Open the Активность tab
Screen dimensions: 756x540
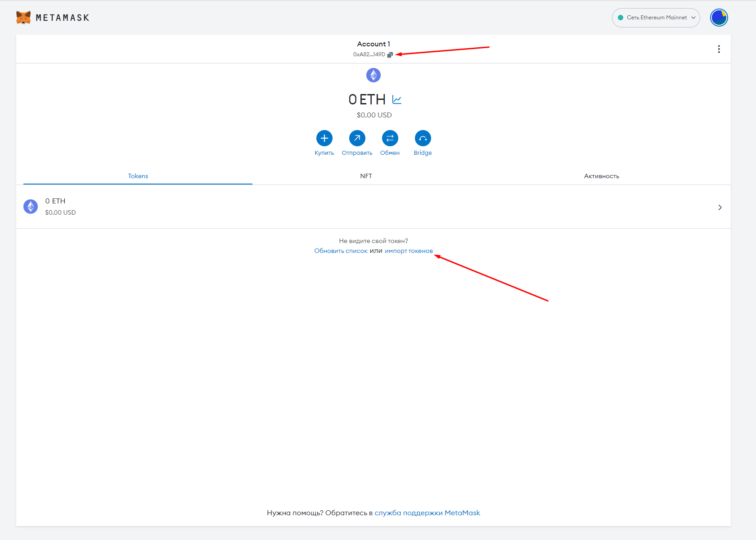pos(601,176)
